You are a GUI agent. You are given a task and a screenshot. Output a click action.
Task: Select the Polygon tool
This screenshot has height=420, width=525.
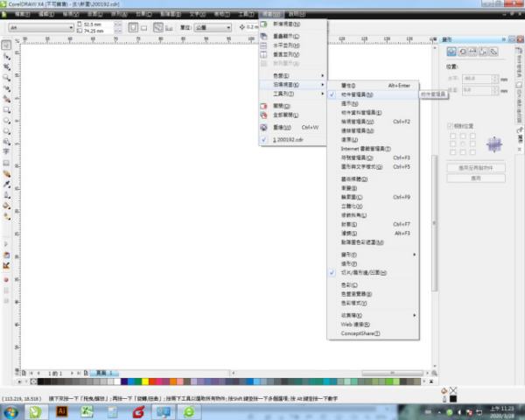click(6, 131)
